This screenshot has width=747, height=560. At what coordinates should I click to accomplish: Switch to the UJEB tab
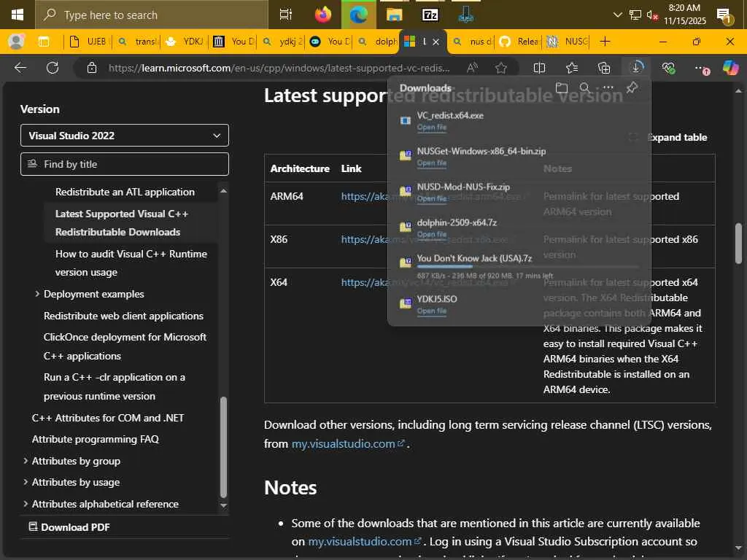coord(88,42)
